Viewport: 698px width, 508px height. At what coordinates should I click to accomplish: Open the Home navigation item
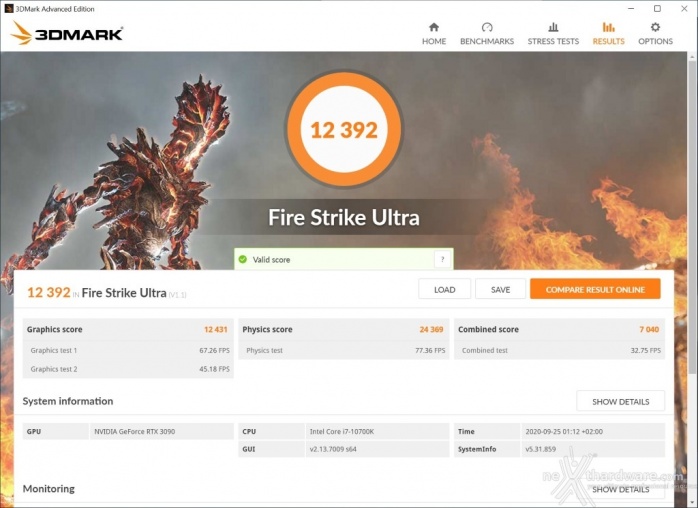coord(434,34)
